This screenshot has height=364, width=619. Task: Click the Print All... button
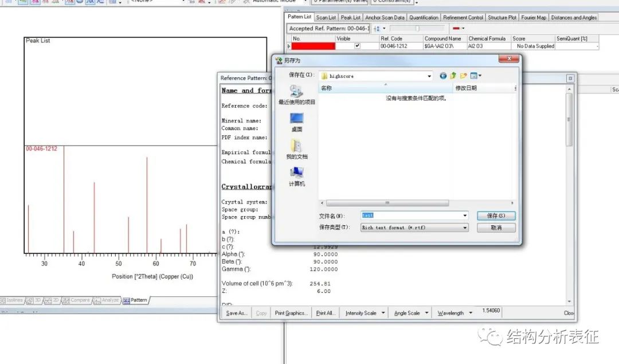tap(326, 313)
